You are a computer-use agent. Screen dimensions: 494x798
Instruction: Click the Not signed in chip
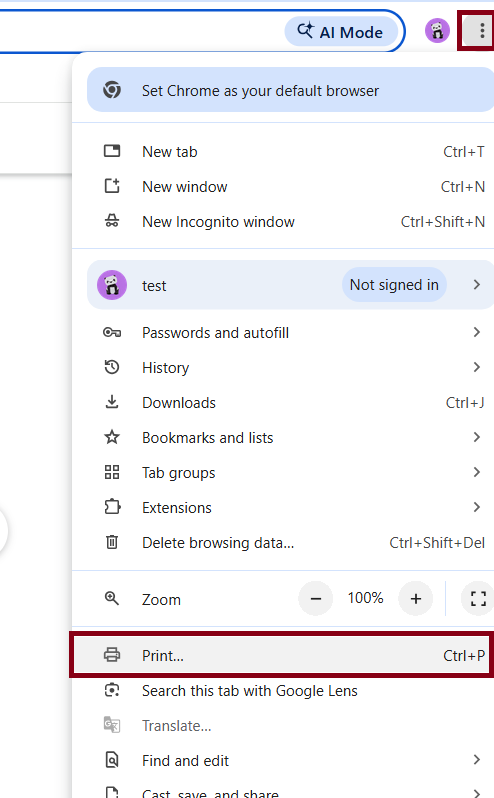coord(394,285)
